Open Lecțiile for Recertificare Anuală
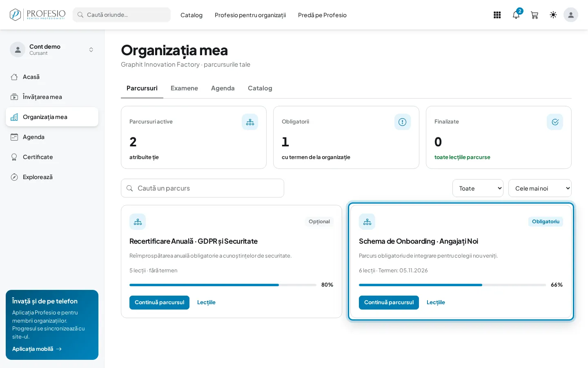This screenshot has height=368, width=588. tap(206, 303)
